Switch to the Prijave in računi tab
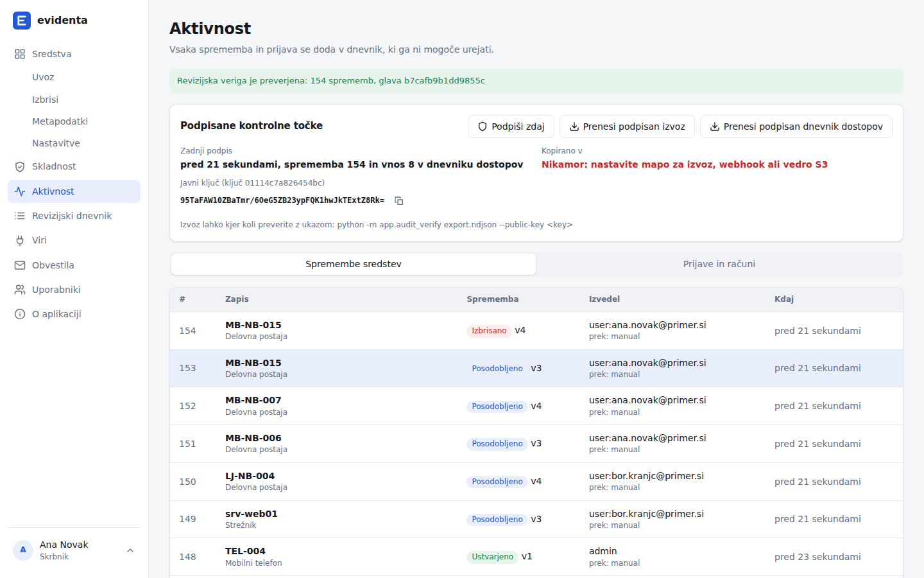The height and width of the screenshot is (578, 924). [x=719, y=264]
